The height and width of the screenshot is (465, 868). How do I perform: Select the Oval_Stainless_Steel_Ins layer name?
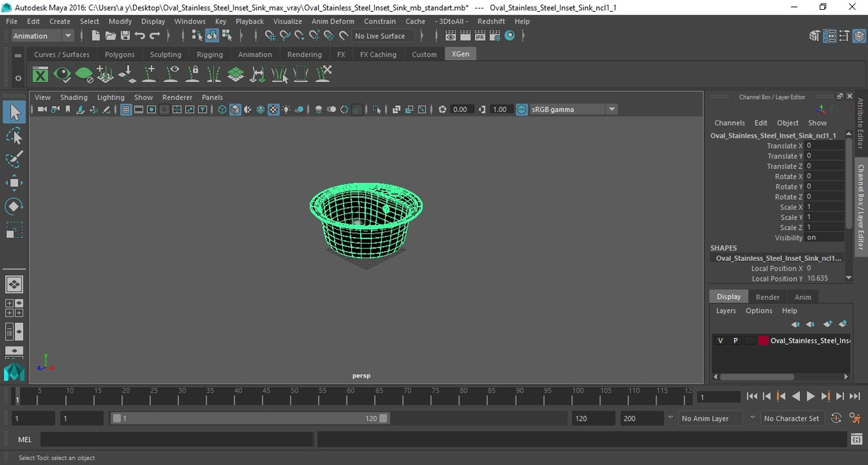810,341
